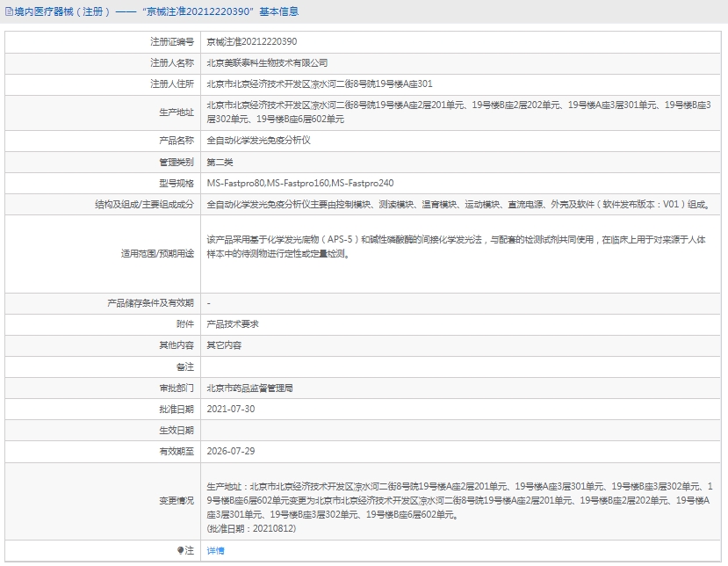
Task: Click the 生产地址 row label
Action: point(176,112)
